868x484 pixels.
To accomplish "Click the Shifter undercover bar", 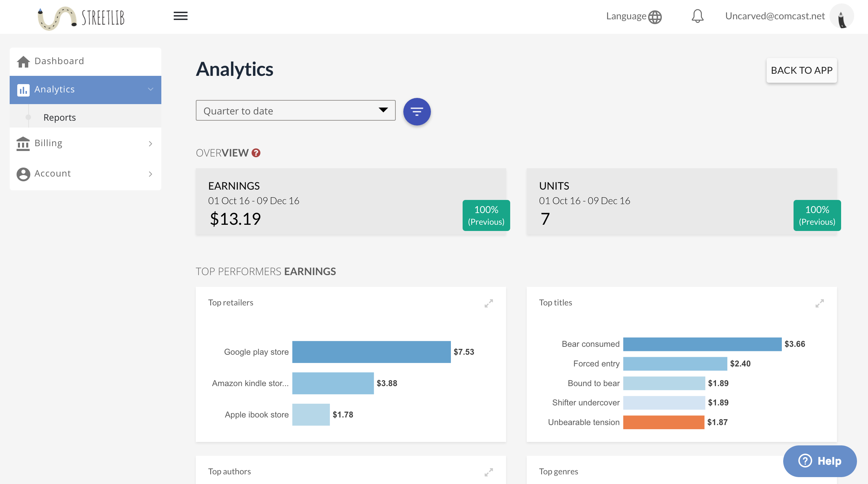I will pyautogui.click(x=664, y=403).
